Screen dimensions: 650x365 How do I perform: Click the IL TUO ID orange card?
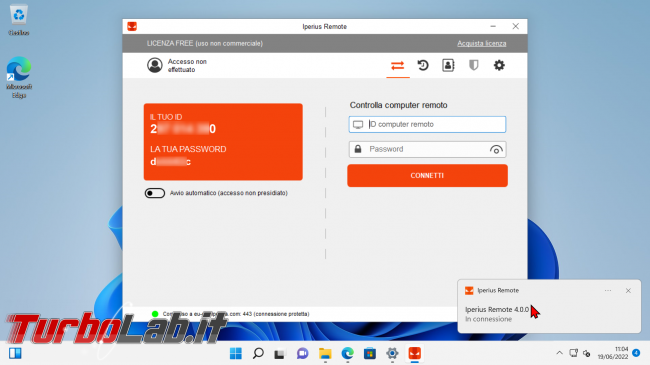pos(223,142)
